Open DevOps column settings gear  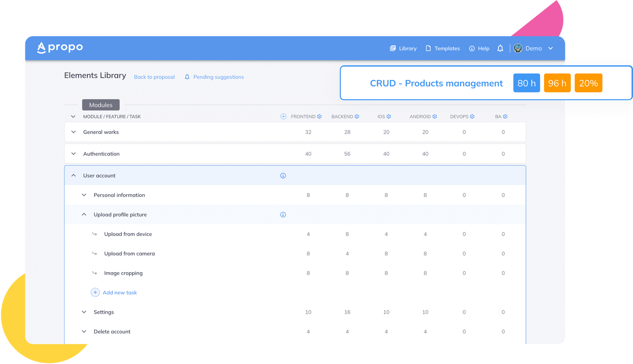pos(472,116)
